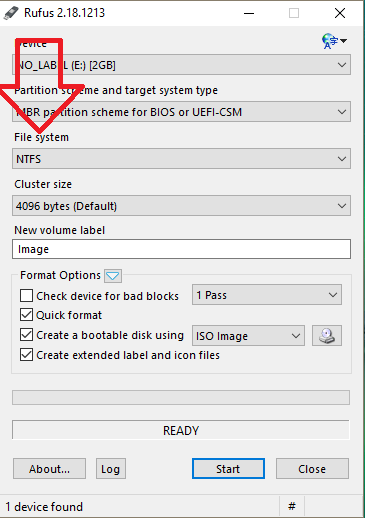The width and height of the screenshot is (365, 518).
Task: Toggle Create a bootable disk using
Action: pyautogui.click(x=26, y=335)
